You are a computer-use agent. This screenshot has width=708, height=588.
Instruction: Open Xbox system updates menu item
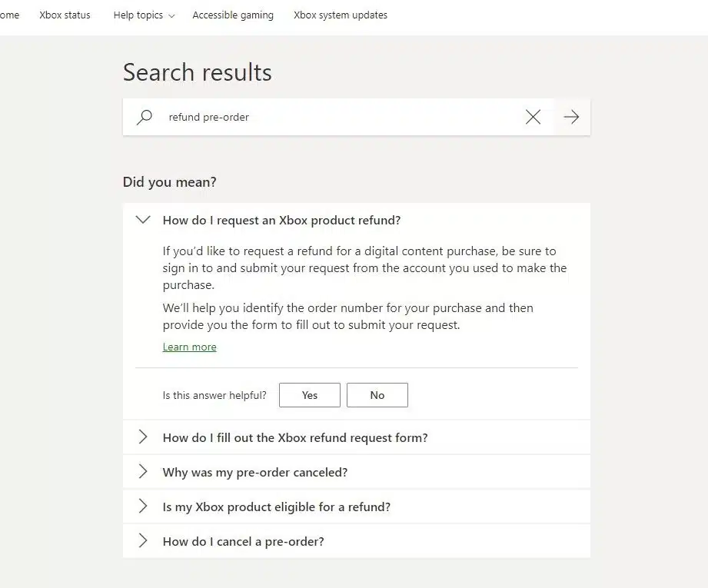[341, 15]
